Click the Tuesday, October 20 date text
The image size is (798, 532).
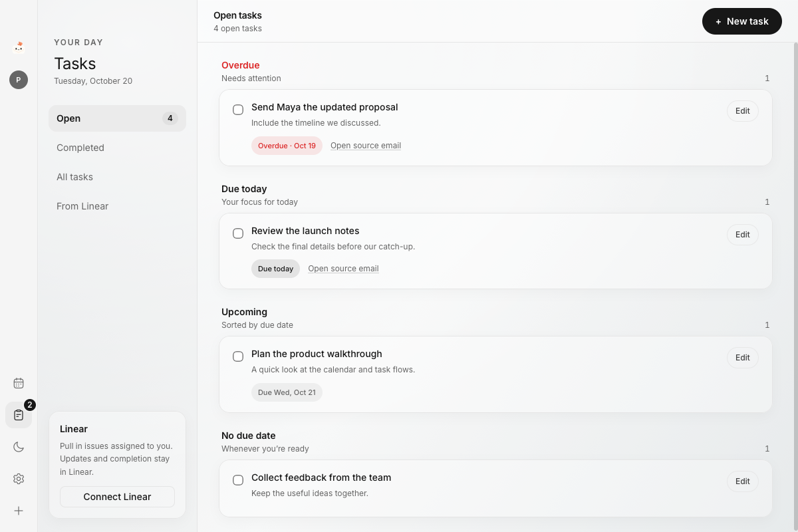pos(93,81)
